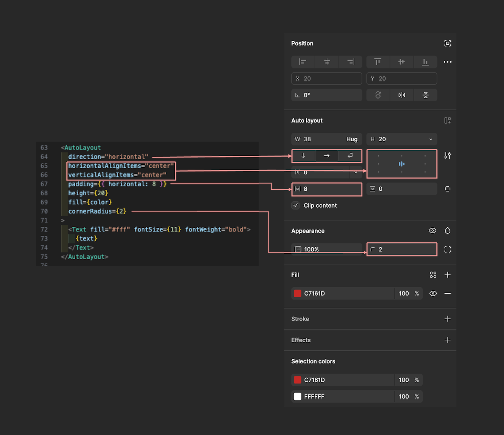Set auto layout direction to horizontal

click(x=327, y=156)
